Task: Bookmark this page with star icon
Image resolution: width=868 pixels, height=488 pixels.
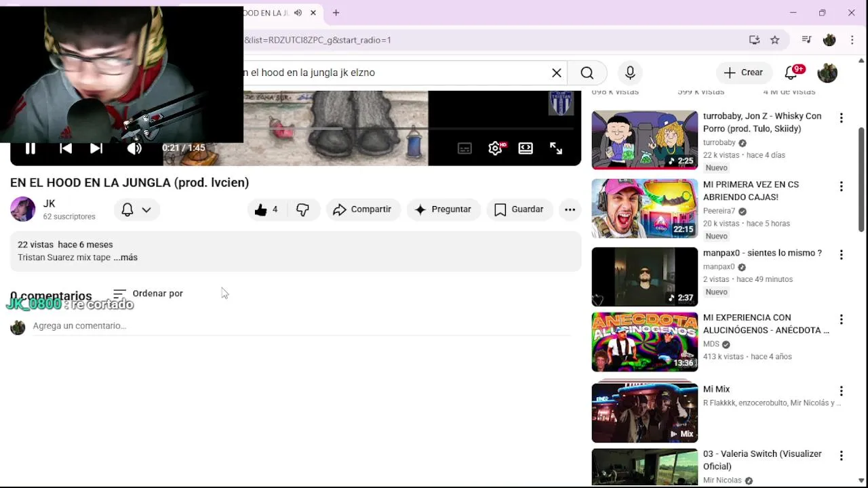Action: [x=775, y=40]
